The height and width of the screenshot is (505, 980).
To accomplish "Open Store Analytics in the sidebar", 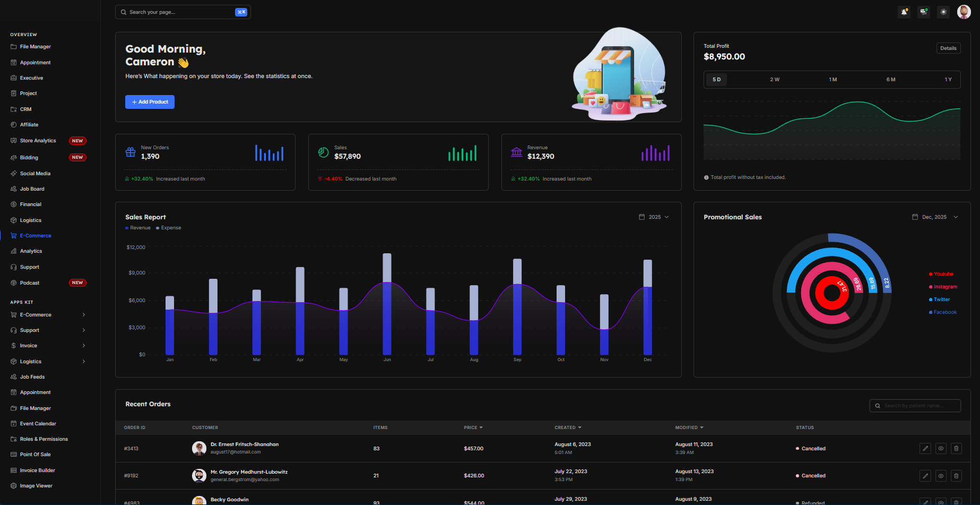I will 38,141.
